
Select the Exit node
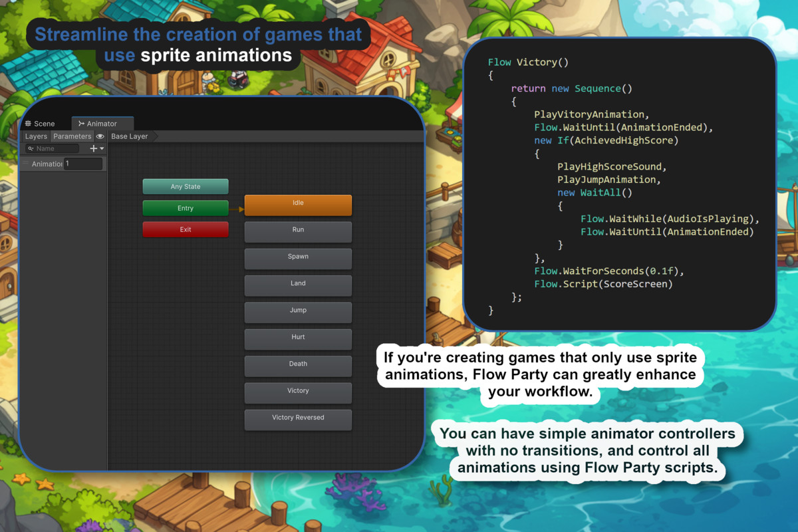click(x=186, y=229)
